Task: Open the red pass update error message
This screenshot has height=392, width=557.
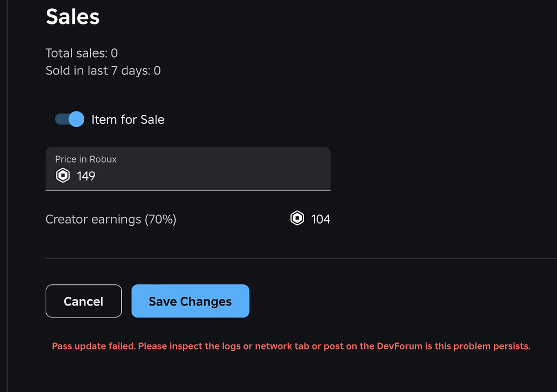Action: [290, 346]
